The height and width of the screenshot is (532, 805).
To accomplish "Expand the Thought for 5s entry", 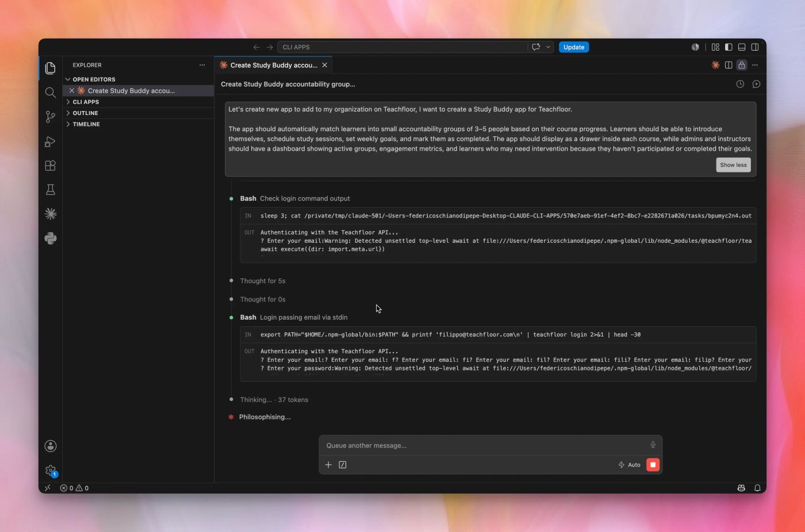I will click(x=263, y=281).
